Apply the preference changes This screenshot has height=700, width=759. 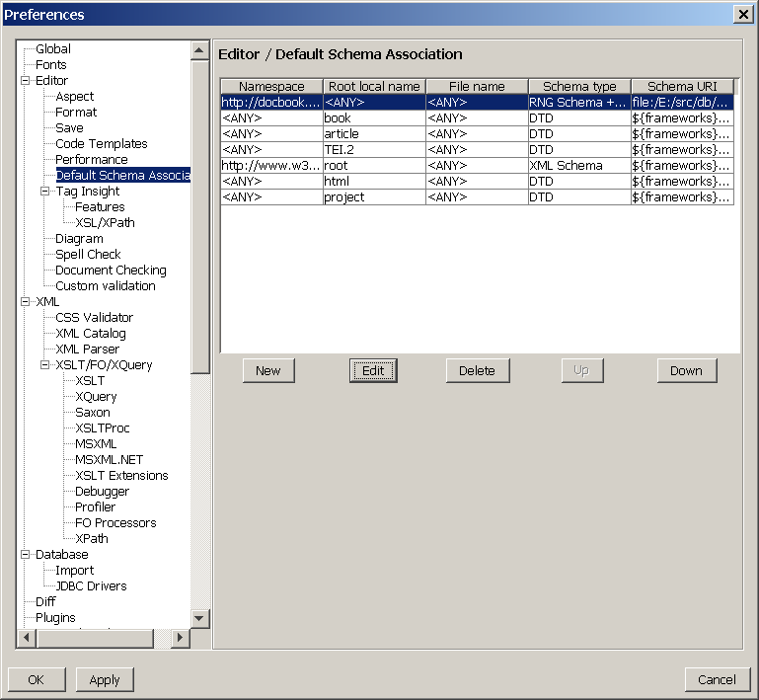click(x=105, y=679)
